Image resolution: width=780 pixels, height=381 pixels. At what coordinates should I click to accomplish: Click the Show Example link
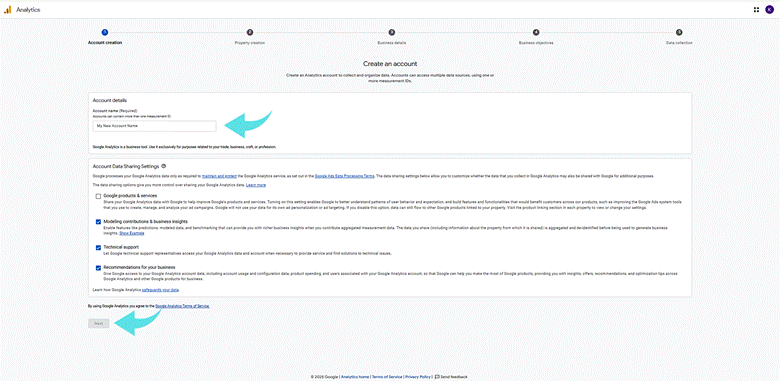tap(132, 233)
